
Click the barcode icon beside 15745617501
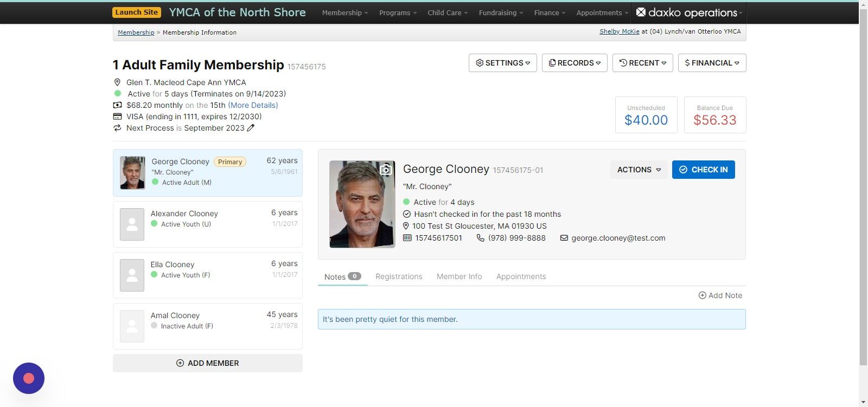click(x=407, y=238)
